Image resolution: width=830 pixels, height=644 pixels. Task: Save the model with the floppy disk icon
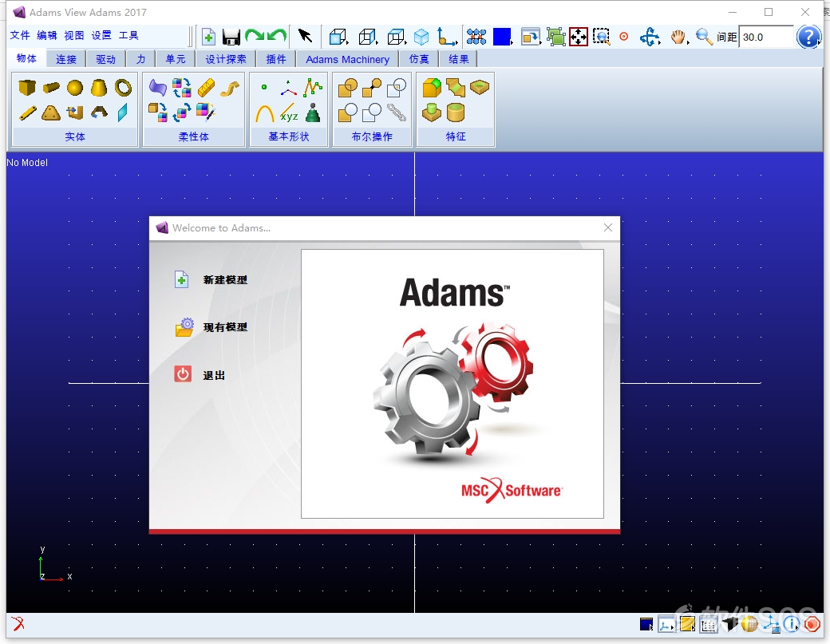click(231, 37)
